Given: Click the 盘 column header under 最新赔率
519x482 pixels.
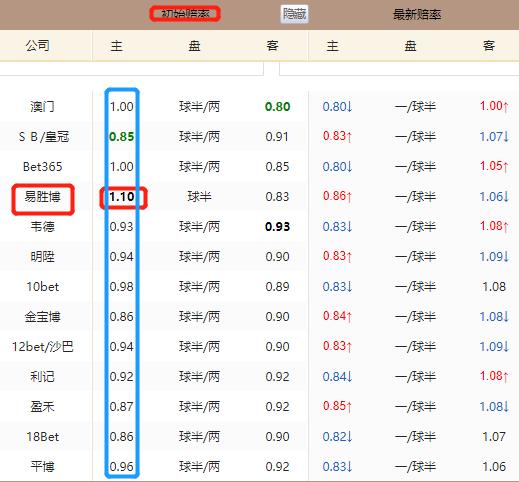Looking at the screenshot, I should (x=410, y=46).
